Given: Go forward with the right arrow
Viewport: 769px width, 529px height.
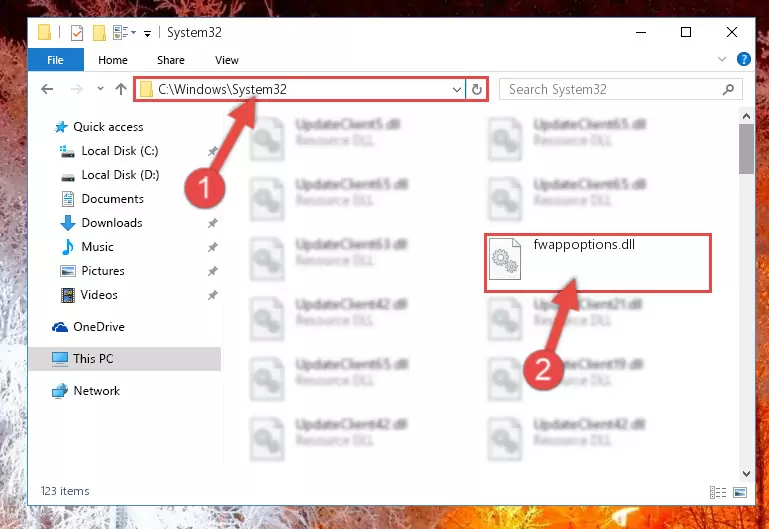Looking at the screenshot, I should click(x=77, y=89).
